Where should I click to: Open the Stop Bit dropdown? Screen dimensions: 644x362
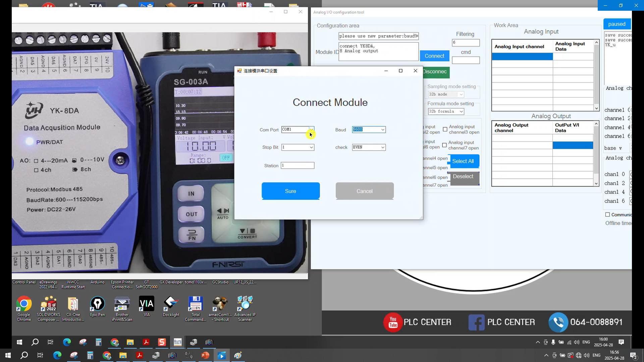(311, 147)
